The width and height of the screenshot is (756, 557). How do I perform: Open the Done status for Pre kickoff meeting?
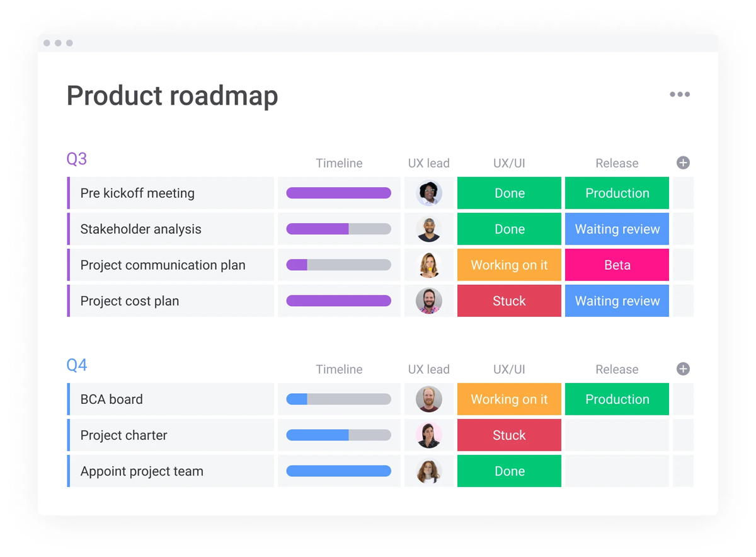click(509, 193)
